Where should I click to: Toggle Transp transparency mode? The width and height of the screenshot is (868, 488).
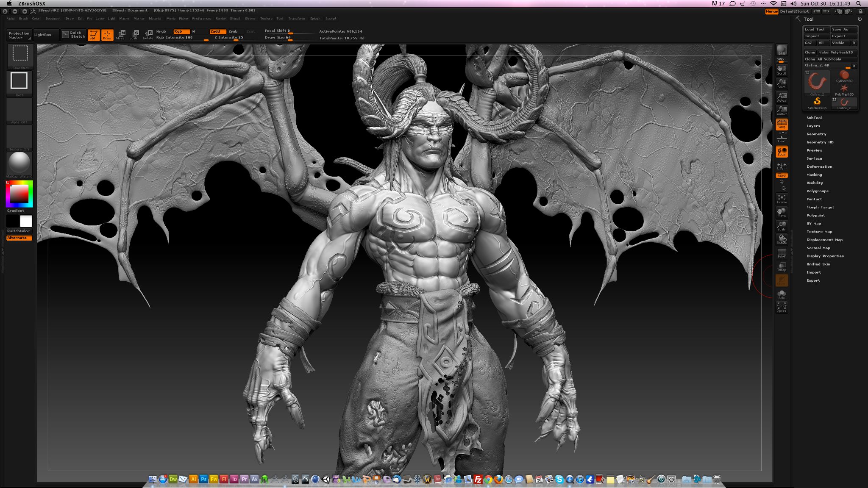click(x=782, y=267)
